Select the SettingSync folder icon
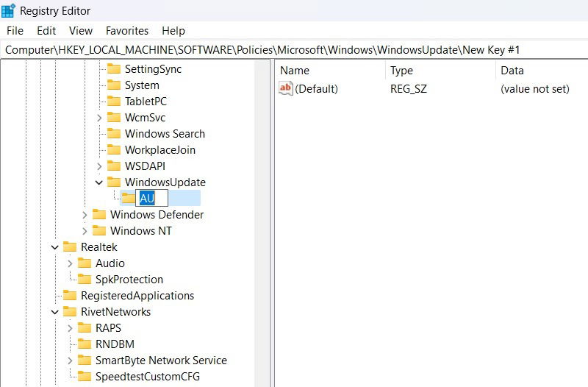This screenshot has width=588, height=387. tap(114, 68)
